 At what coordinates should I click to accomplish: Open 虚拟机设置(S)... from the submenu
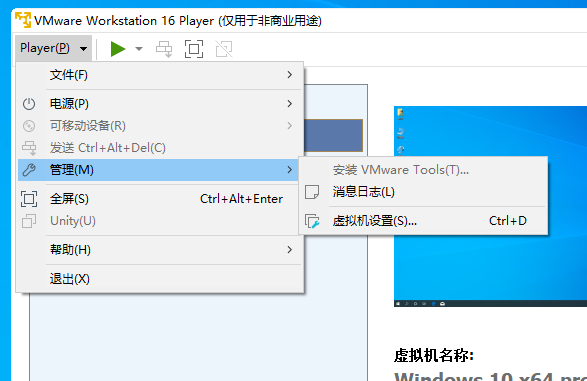[423, 221]
